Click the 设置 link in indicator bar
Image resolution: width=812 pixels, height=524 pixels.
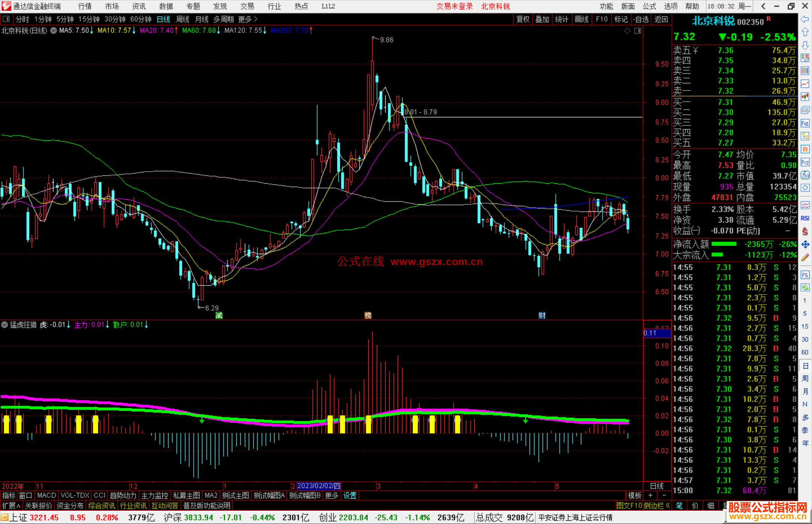point(350,495)
